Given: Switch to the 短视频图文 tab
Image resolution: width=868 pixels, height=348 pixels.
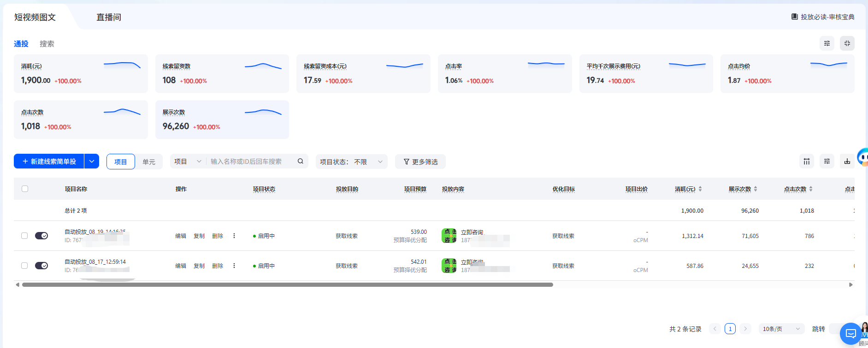Looking at the screenshot, I should pos(35,17).
